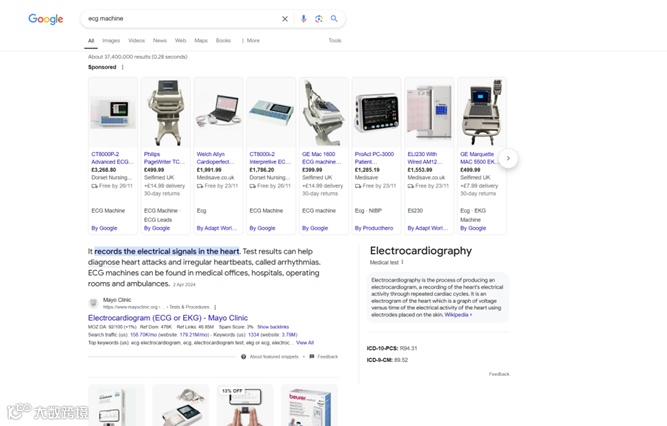Click About 37,400,000 results text
The height and width of the screenshot is (426, 667).
point(137,57)
